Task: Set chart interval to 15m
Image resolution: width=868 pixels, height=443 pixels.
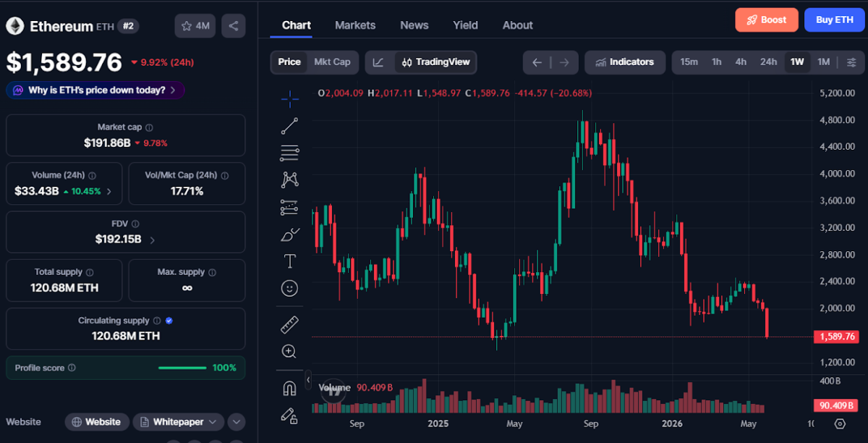Action: point(689,62)
